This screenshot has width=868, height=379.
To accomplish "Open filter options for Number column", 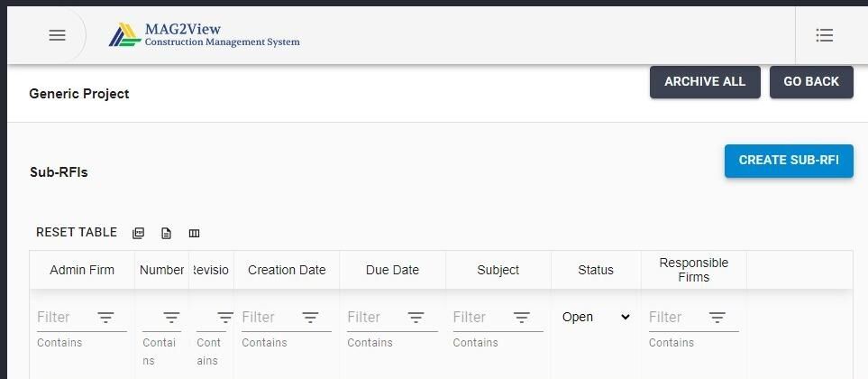I will pyautogui.click(x=171, y=317).
